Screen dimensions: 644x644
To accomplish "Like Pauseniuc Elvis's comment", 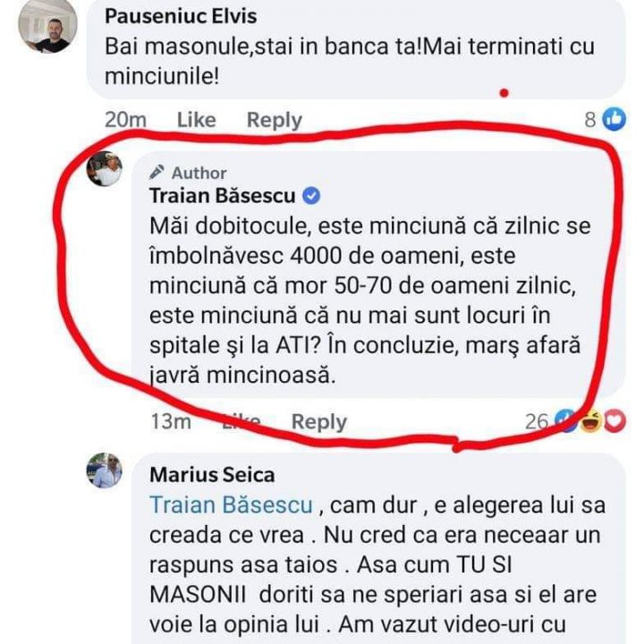I will pos(196,119).
